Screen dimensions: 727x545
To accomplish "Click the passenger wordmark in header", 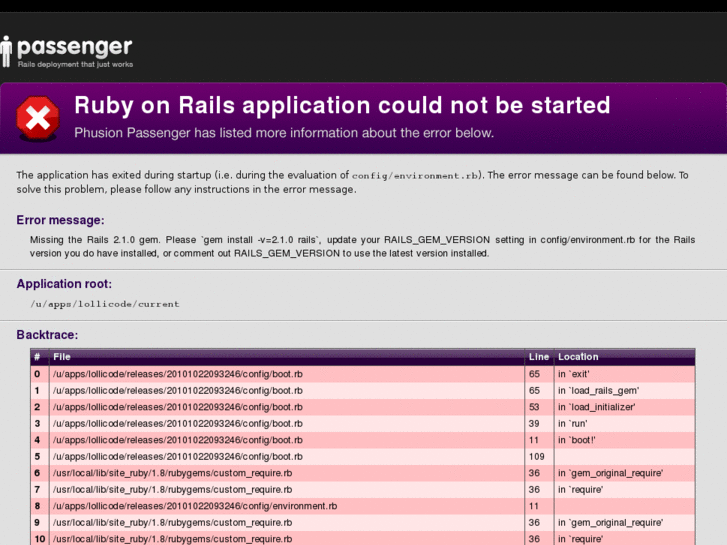I will tap(75, 47).
